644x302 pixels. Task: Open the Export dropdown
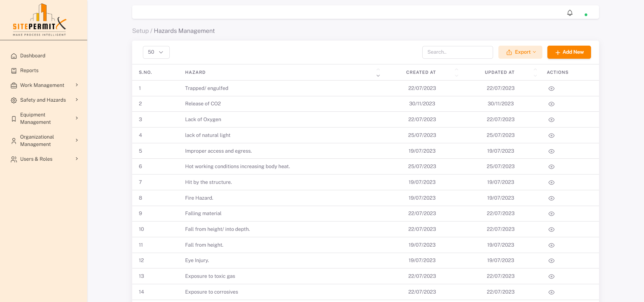coord(520,52)
